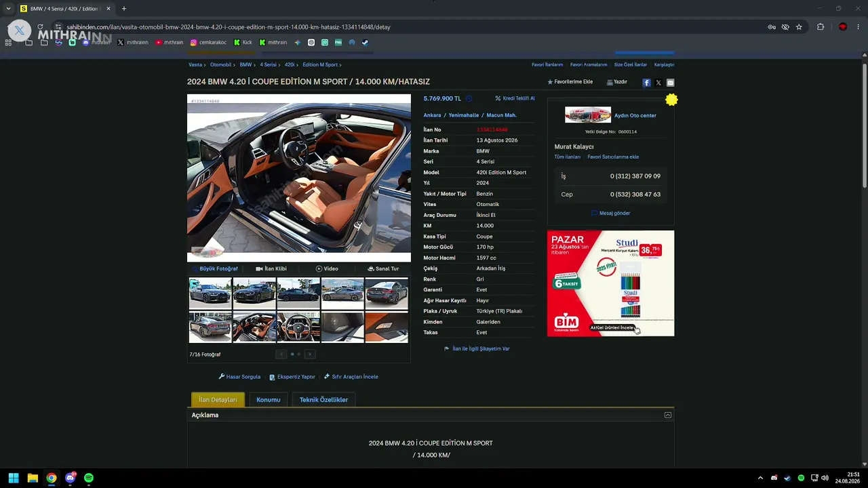The height and width of the screenshot is (488, 868).
Task: Click Favorilerime Ekle
Action: [570, 82]
